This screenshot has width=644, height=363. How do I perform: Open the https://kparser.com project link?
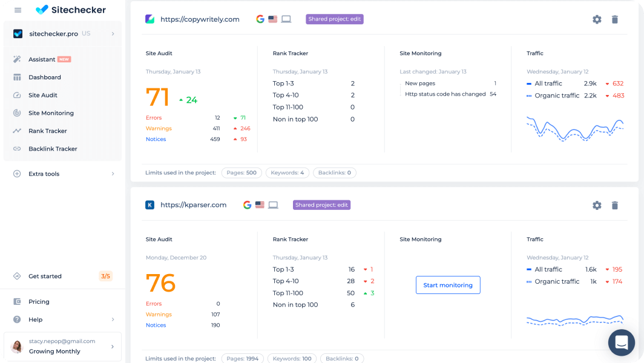tap(194, 205)
